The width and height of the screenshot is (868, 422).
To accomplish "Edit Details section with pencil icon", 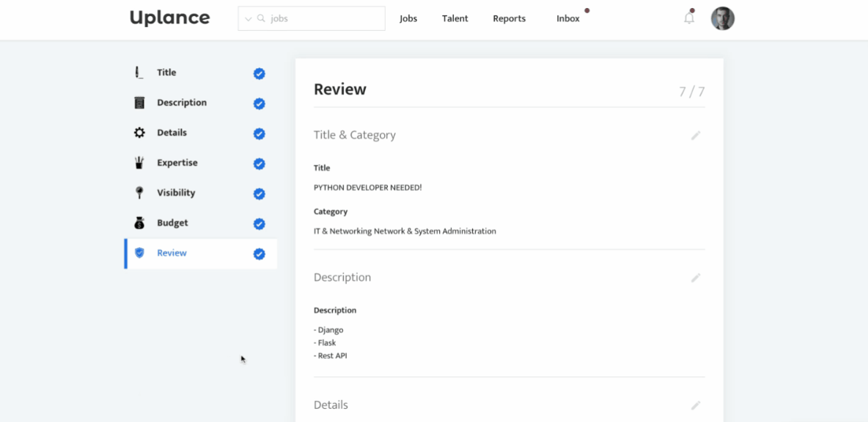I will tap(696, 405).
